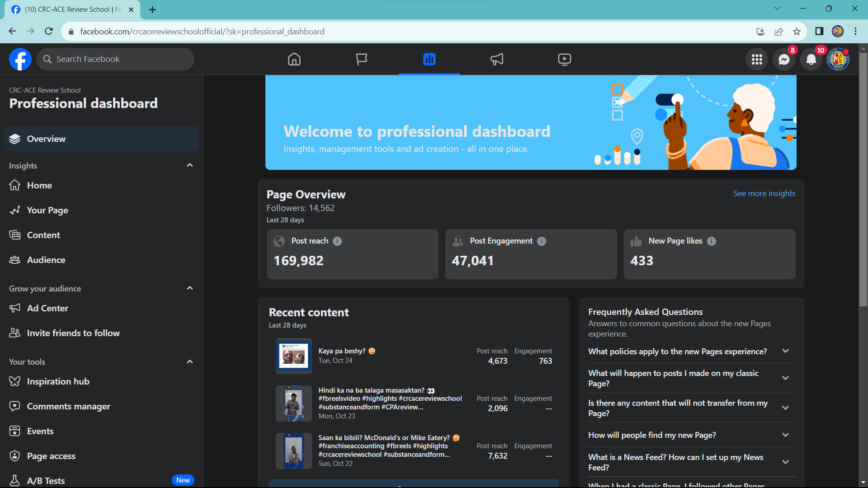This screenshot has width=868, height=488.
Task: Open the 'Kaya pa beshy?' post thumbnail
Action: pyautogui.click(x=293, y=356)
